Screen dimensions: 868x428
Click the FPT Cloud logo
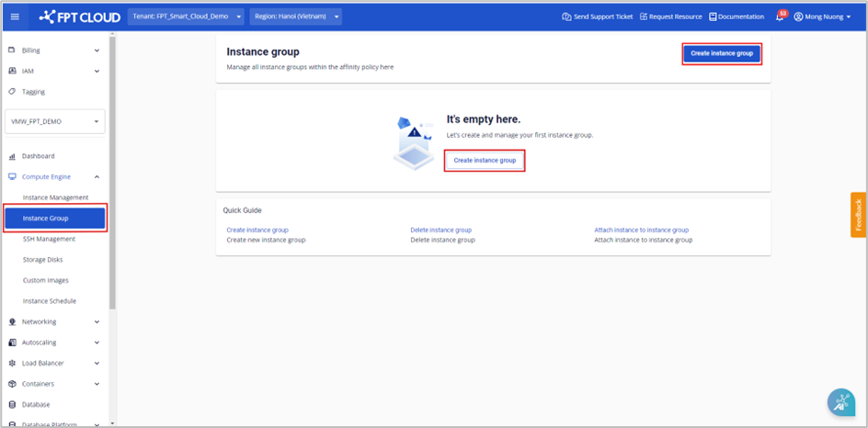click(x=81, y=17)
